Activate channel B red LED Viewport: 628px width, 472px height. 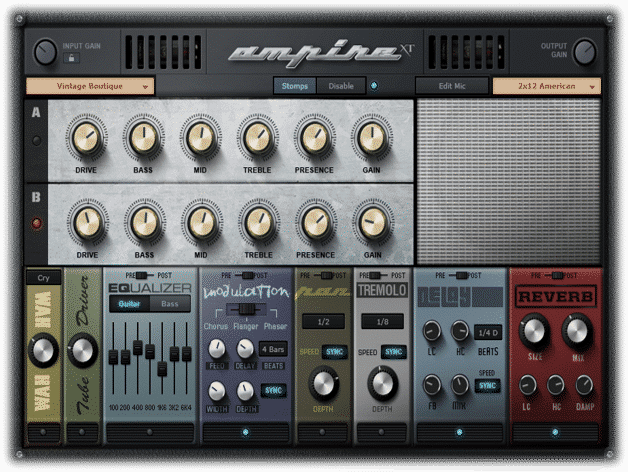click(x=36, y=223)
